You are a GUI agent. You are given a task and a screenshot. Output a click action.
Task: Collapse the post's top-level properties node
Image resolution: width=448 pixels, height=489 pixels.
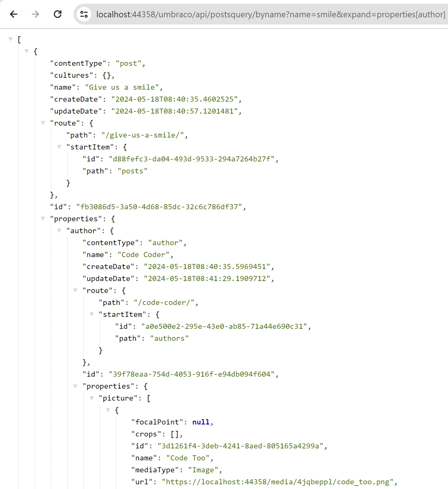(x=43, y=218)
